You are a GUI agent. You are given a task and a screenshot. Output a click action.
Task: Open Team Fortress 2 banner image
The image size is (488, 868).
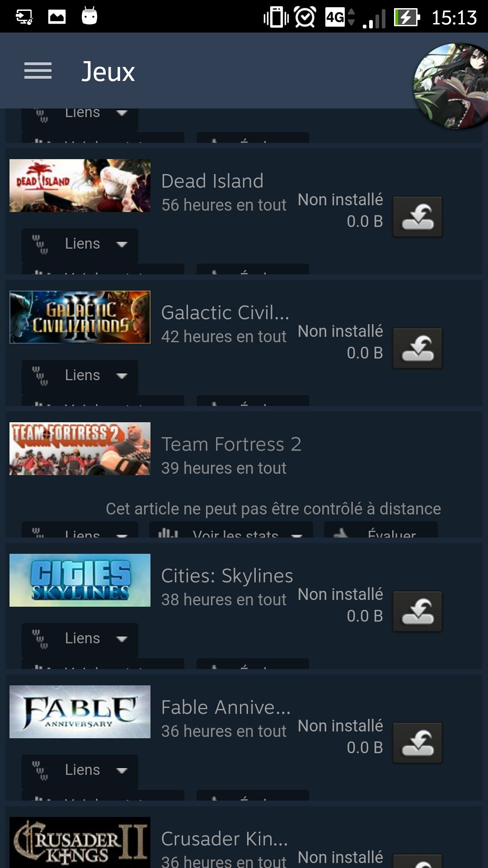[80, 448]
